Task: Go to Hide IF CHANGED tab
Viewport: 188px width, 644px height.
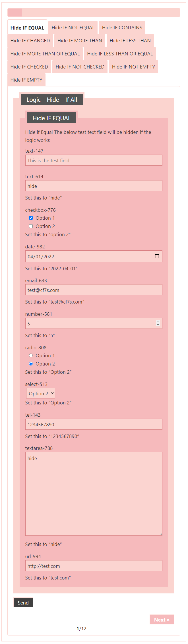Action: [30, 41]
